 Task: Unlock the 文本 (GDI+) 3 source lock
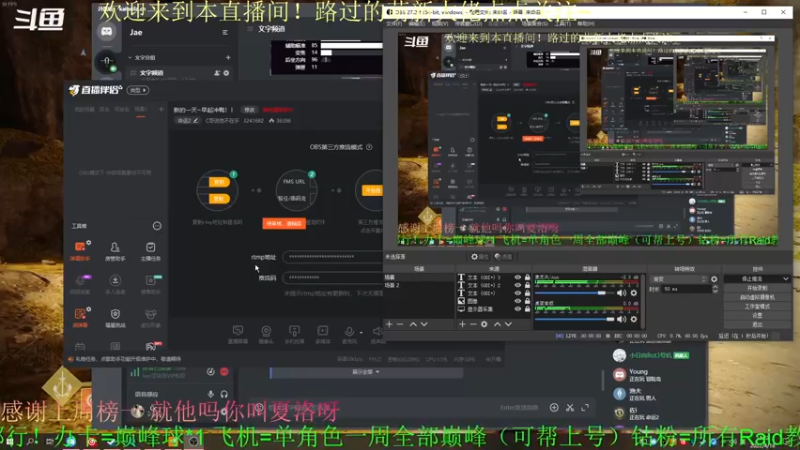(x=528, y=278)
